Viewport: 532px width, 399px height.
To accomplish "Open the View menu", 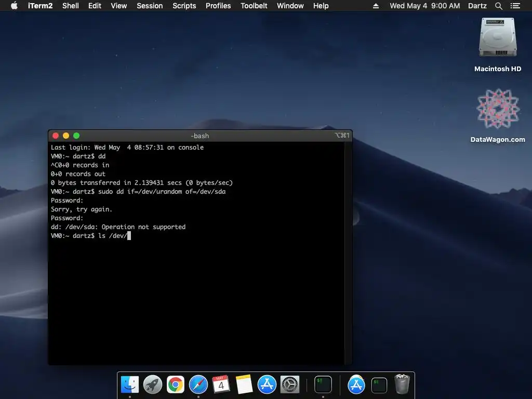I will pos(119,6).
